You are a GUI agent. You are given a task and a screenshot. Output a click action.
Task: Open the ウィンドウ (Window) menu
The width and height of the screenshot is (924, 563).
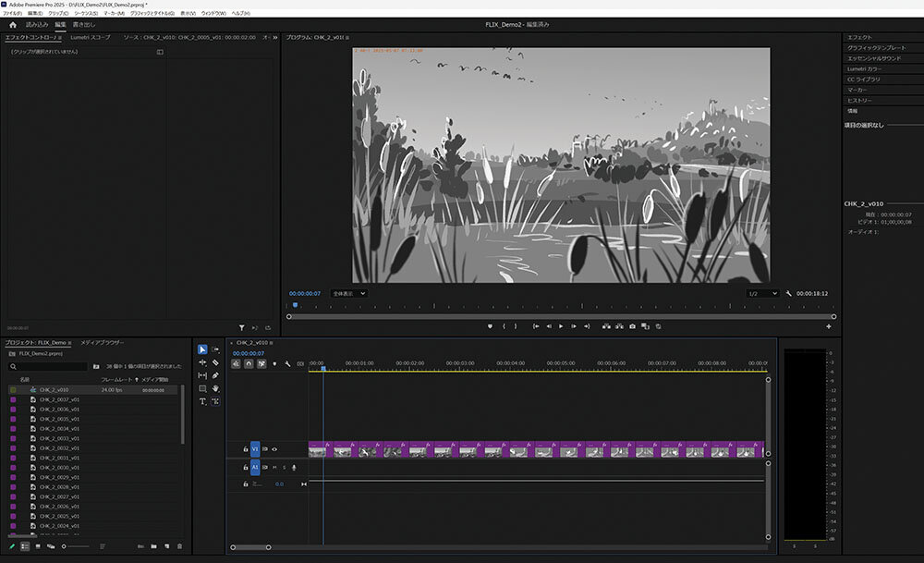tap(213, 13)
